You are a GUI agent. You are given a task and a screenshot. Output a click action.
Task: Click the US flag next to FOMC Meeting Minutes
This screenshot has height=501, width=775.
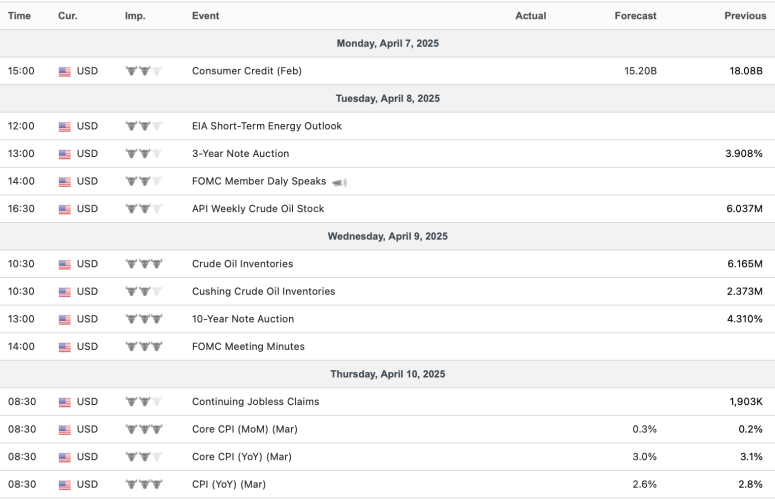pyautogui.click(x=65, y=347)
